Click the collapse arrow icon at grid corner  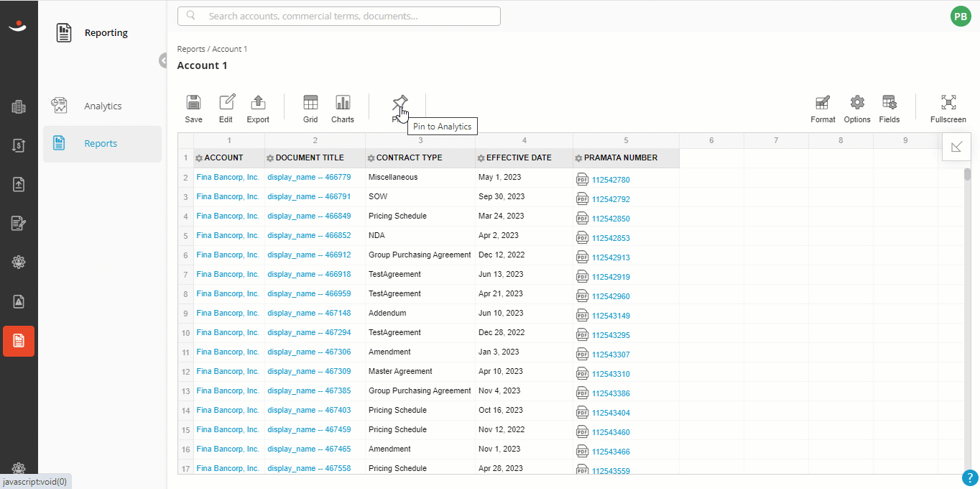(956, 147)
